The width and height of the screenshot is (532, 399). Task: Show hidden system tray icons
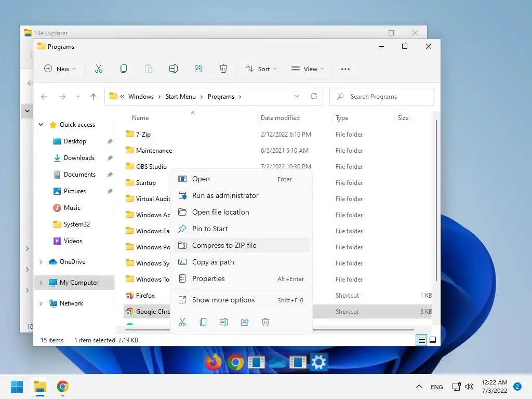click(419, 387)
